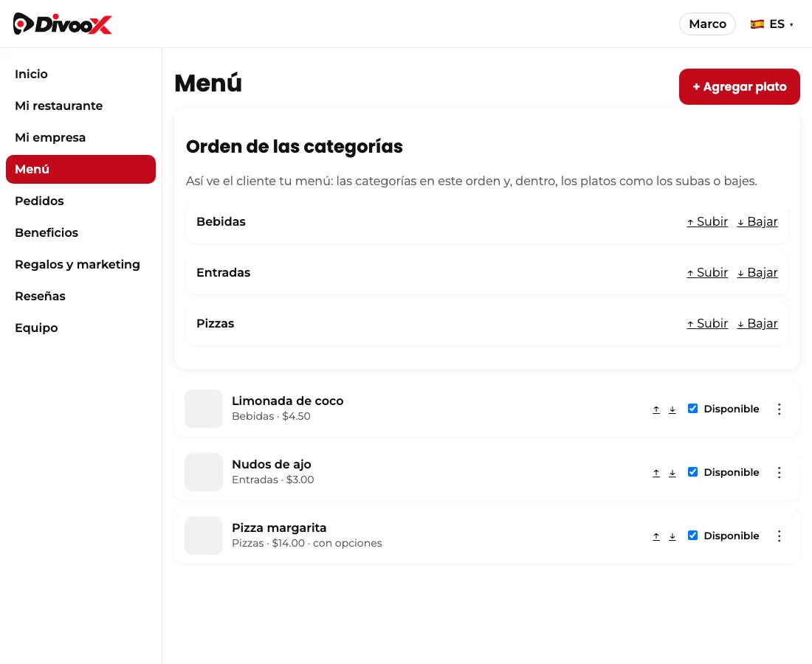Toggle Disponible checkbox for Nudos de ajo
Image resolution: width=812 pixels, height=664 pixels.
692,471
